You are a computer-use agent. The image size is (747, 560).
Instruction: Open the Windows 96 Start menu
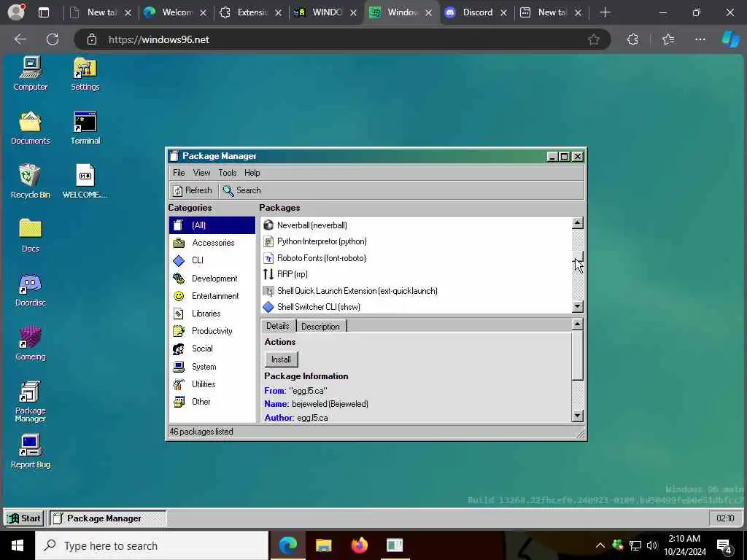coord(24,518)
